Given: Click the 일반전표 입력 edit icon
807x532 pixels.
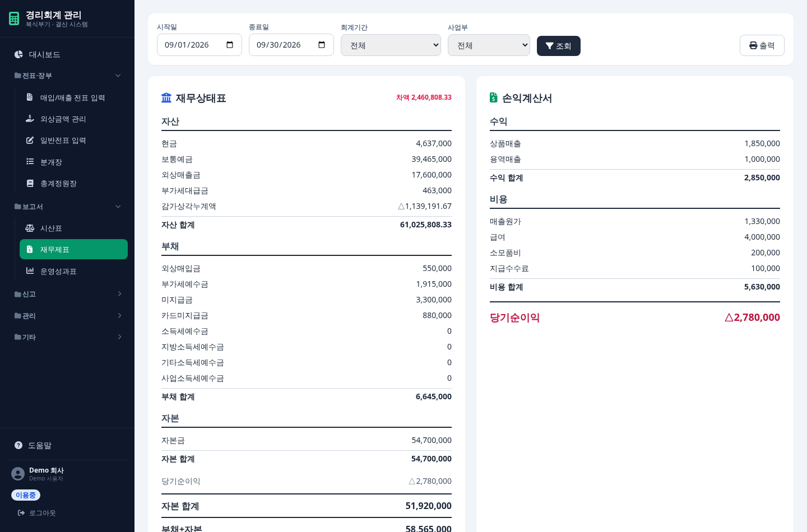Looking at the screenshot, I should [30, 140].
